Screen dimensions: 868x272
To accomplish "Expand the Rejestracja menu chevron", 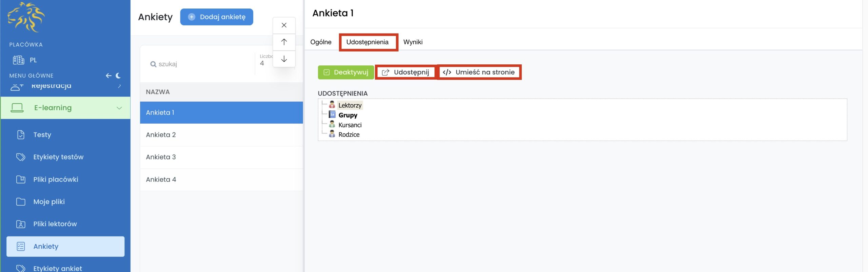I will [119, 86].
